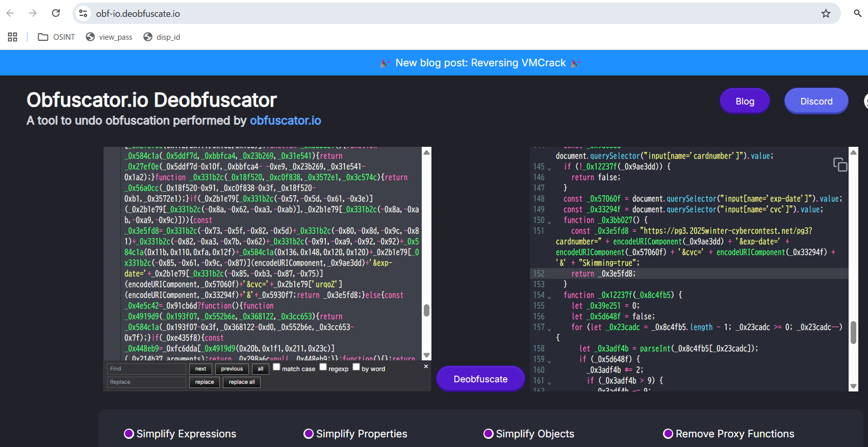Click the all matches button

(x=261, y=369)
